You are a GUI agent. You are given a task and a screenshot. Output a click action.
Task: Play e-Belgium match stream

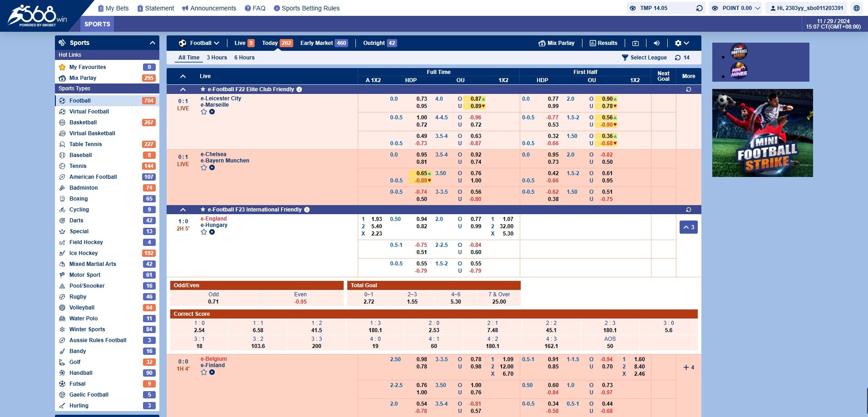point(212,372)
